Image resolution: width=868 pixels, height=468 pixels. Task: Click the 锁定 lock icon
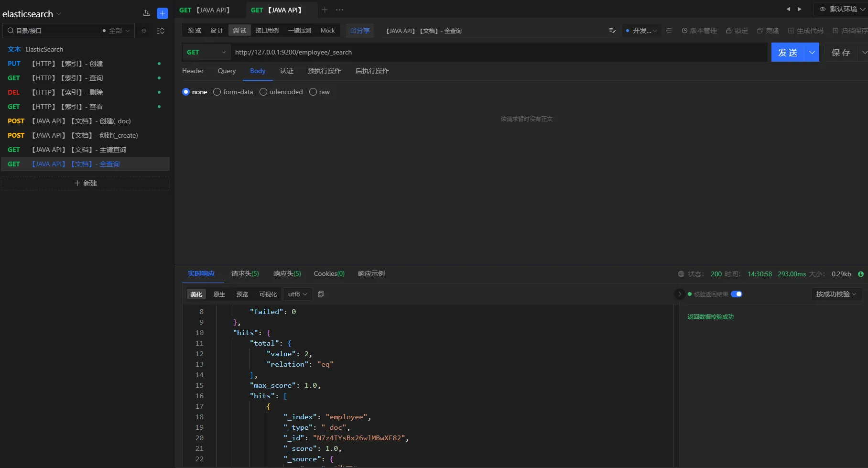729,31
